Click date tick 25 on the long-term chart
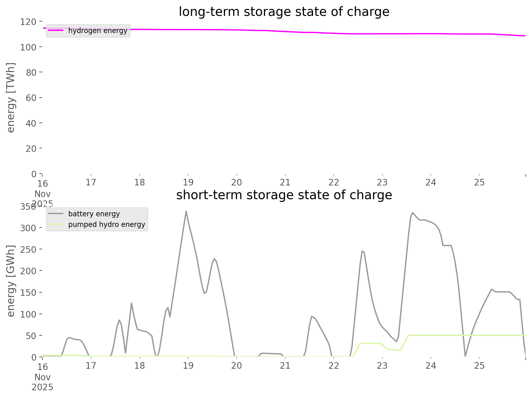The image size is (532, 398). click(x=479, y=182)
